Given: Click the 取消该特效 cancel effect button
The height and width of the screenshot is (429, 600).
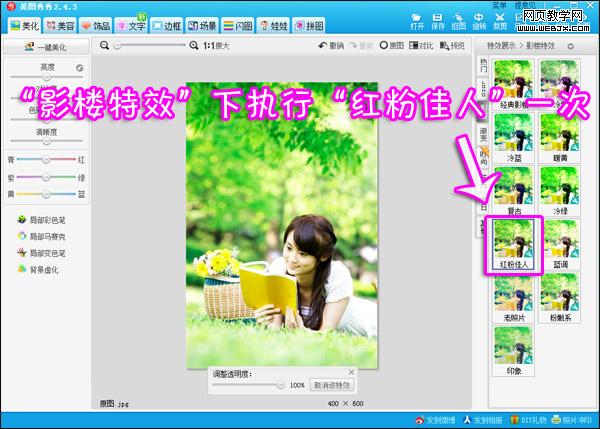Looking at the screenshot, I should (332, 384).
